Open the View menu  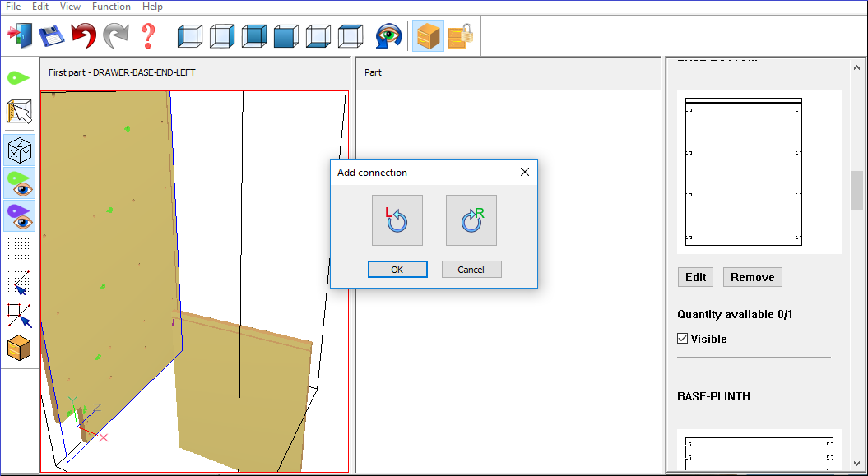(70, 7)
